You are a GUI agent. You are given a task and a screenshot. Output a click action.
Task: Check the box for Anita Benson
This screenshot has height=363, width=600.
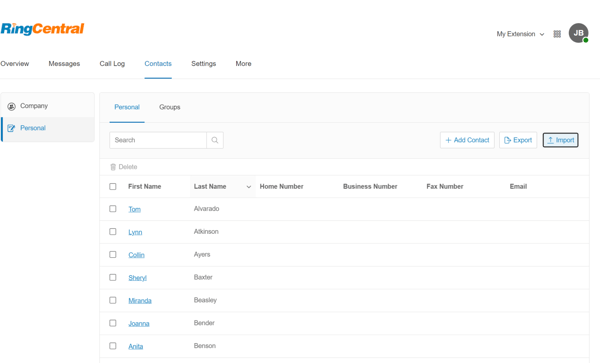pos(112,345)
